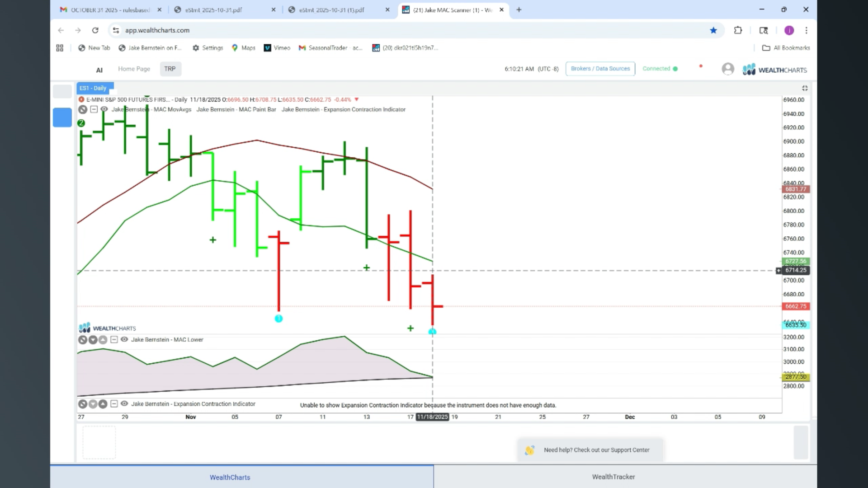Collapse the Expansion Contraction Indicator panel
Screen dimensions: 868x488
click(114, 404)
